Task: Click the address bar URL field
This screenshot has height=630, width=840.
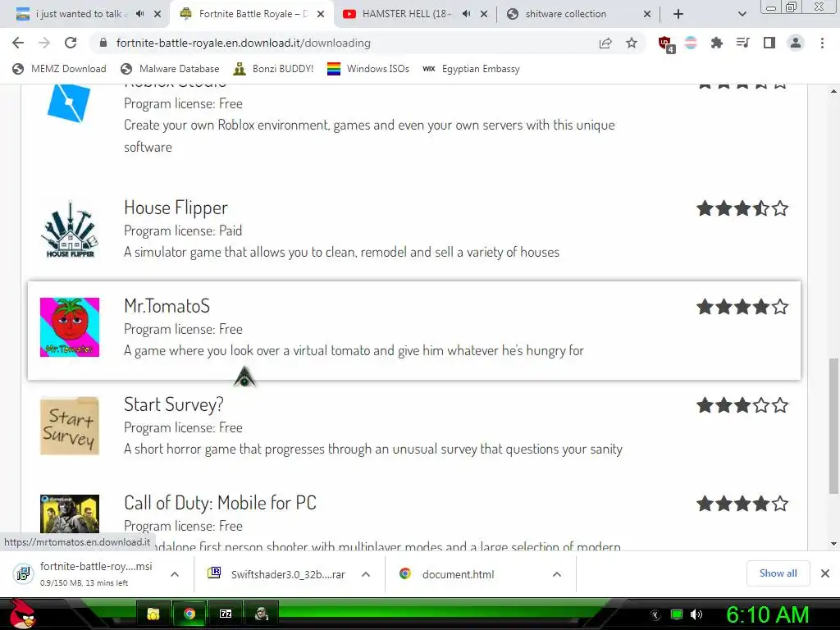Action: point(343,43)
